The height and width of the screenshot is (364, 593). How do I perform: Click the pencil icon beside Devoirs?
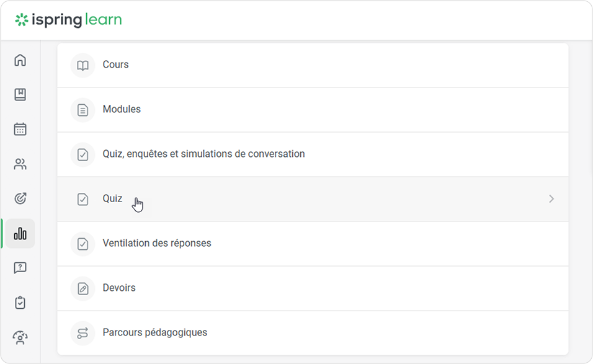pos(82,288)
